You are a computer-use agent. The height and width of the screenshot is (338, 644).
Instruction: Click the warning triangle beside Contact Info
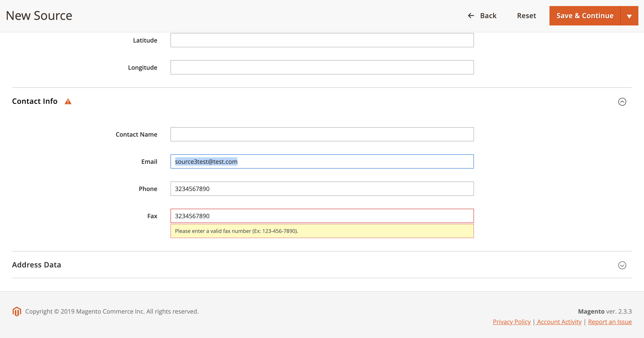(68, 101)
